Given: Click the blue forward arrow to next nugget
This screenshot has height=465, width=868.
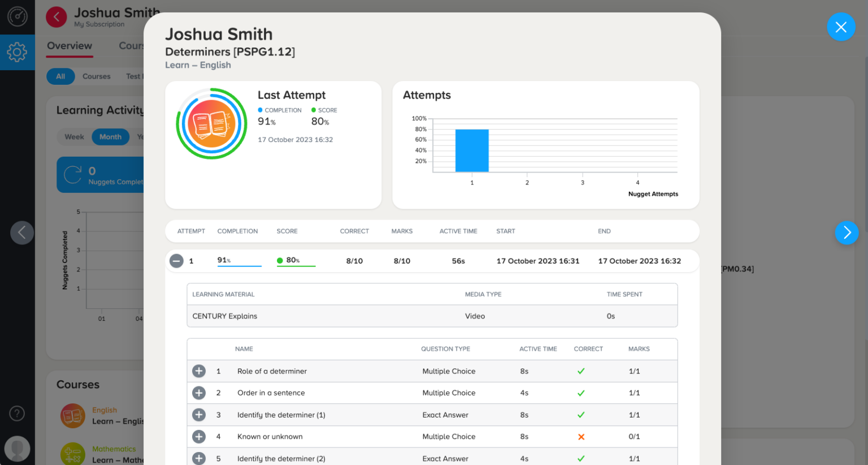Looking at the screenshot, I should pos(847,232).
